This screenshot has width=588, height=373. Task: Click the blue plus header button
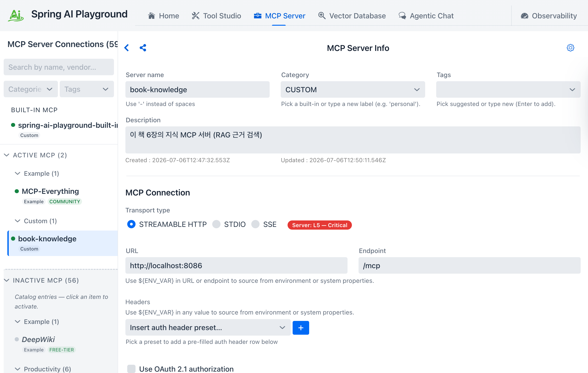point(301,328)
